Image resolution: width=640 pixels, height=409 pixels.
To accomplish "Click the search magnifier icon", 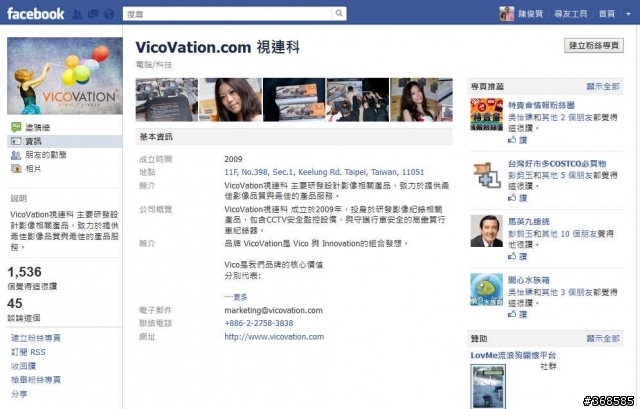I will [x=339, y=13].
